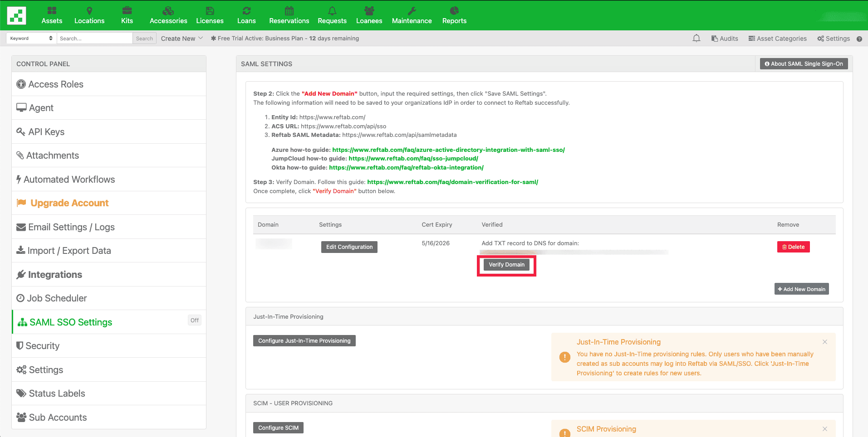
Task: Toggle the SAML SSO Off switch
Action: tap(195, 320)
